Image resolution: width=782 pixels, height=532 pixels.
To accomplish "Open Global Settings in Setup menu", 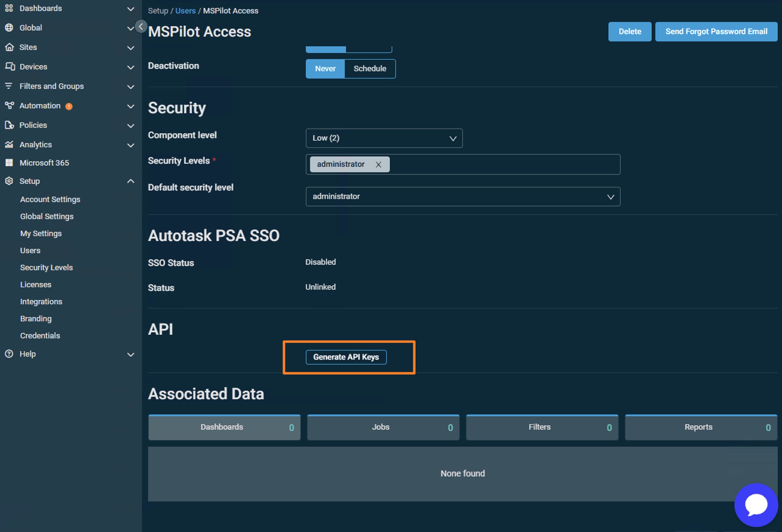I will (x=47, y=216).
